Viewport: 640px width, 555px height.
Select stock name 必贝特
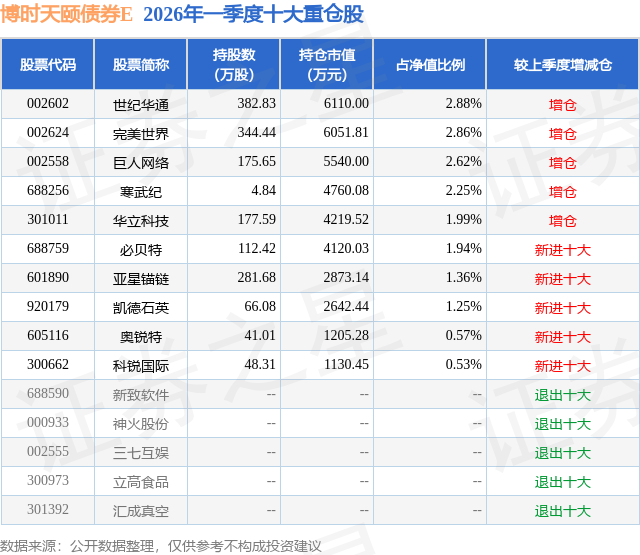coord(141,250)
